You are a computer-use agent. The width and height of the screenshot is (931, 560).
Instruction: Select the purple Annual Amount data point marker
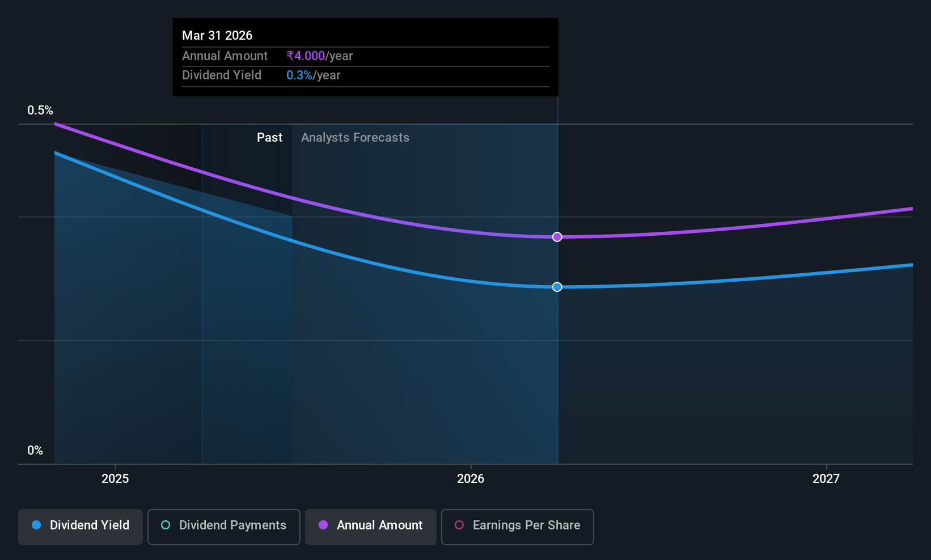coord(557,237)
